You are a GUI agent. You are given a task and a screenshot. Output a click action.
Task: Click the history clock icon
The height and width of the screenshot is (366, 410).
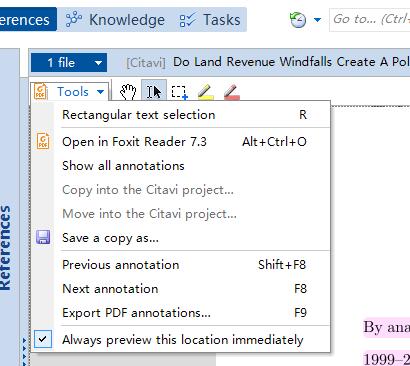click(x=298, y=20)
